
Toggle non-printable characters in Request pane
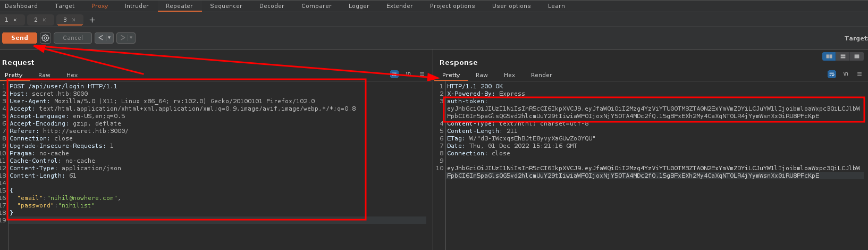pyautogui.click(x=408, y=74)
